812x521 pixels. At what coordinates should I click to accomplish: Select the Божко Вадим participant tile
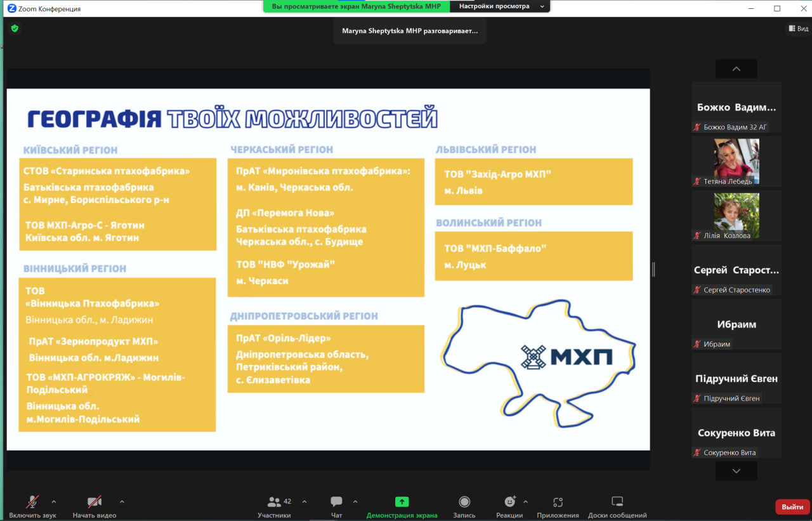click(737, 108)
